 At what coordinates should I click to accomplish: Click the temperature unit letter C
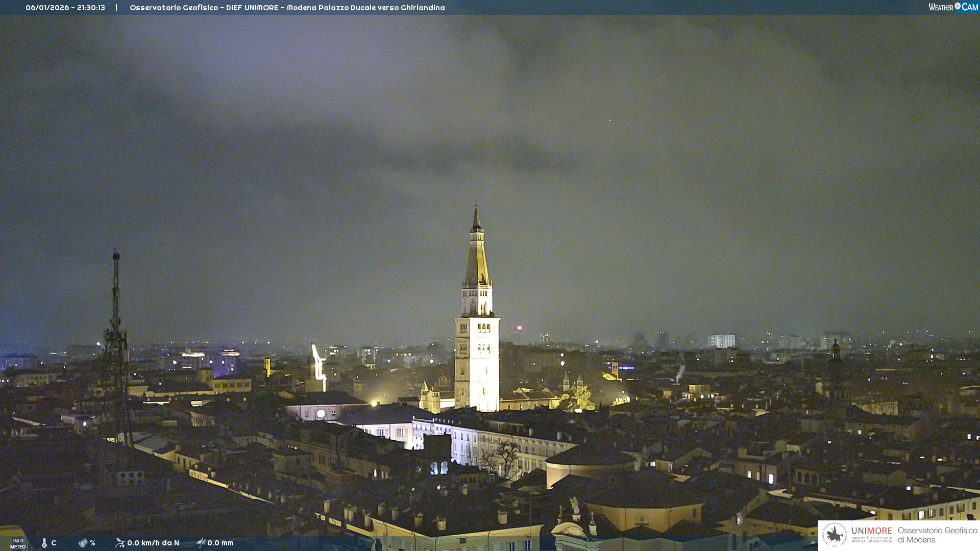point(54,543)
